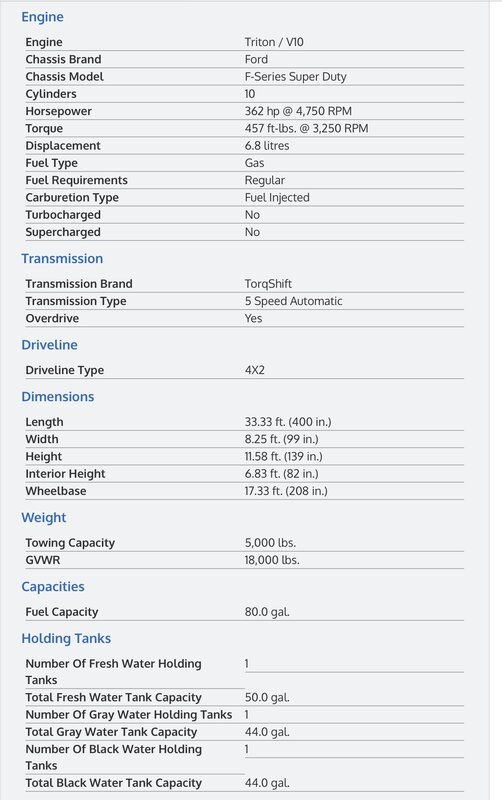Select the Driveline Type 4X2 value

[x=255, y=370]
